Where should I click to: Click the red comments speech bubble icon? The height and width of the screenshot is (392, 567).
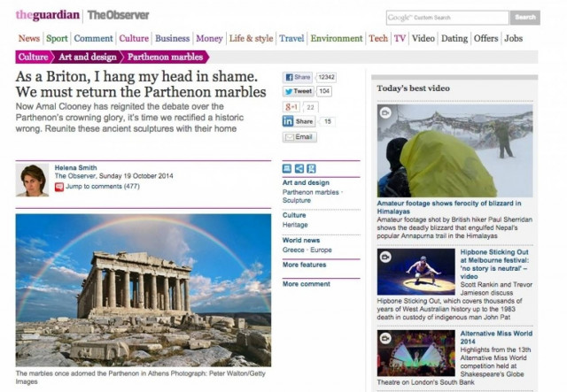coord(59,187)
